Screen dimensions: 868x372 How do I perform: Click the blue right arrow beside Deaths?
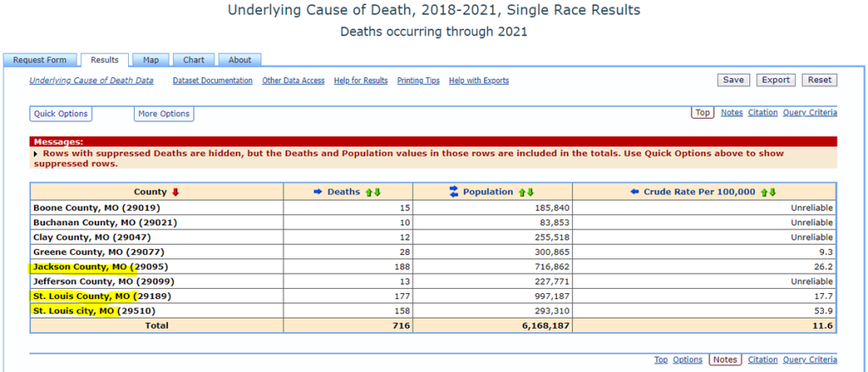tap(318, 192)
